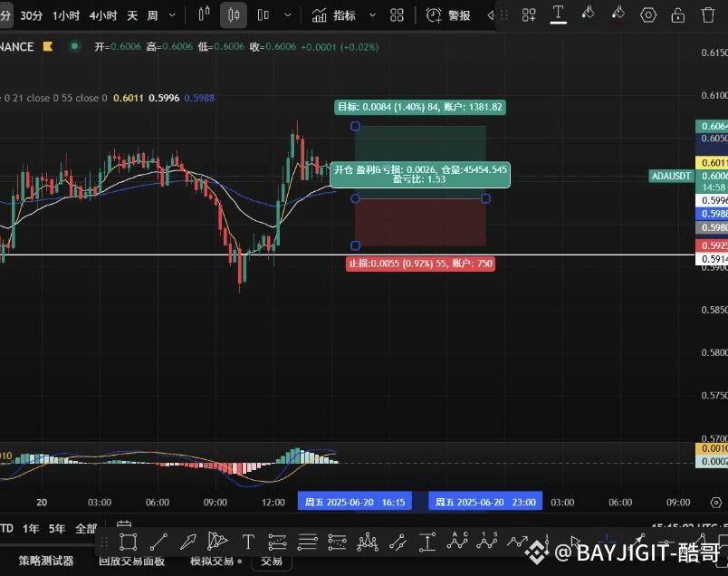Click the yellow flag next to symbol name
This screenshot has height=576, width=728.
click(x=48, y=46)
